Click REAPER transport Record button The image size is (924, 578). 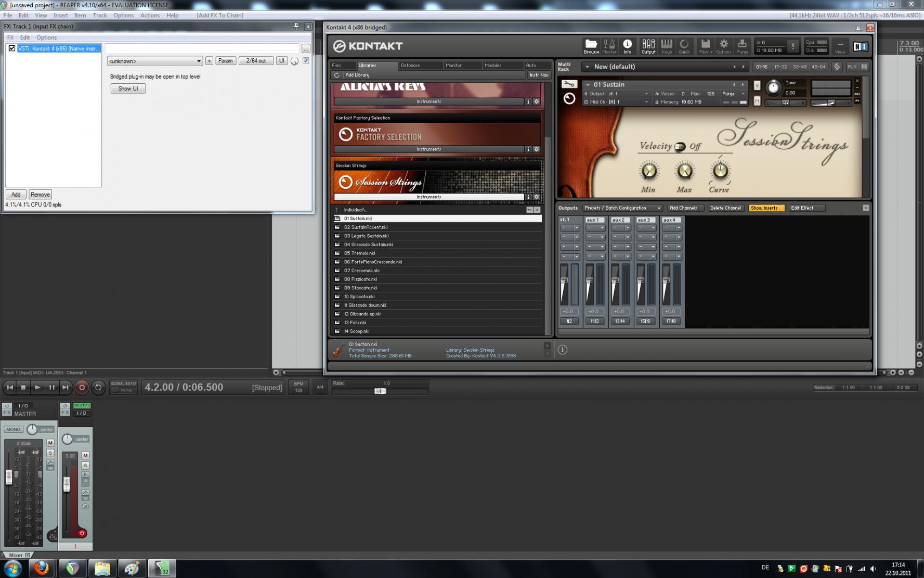coord(82,387)
